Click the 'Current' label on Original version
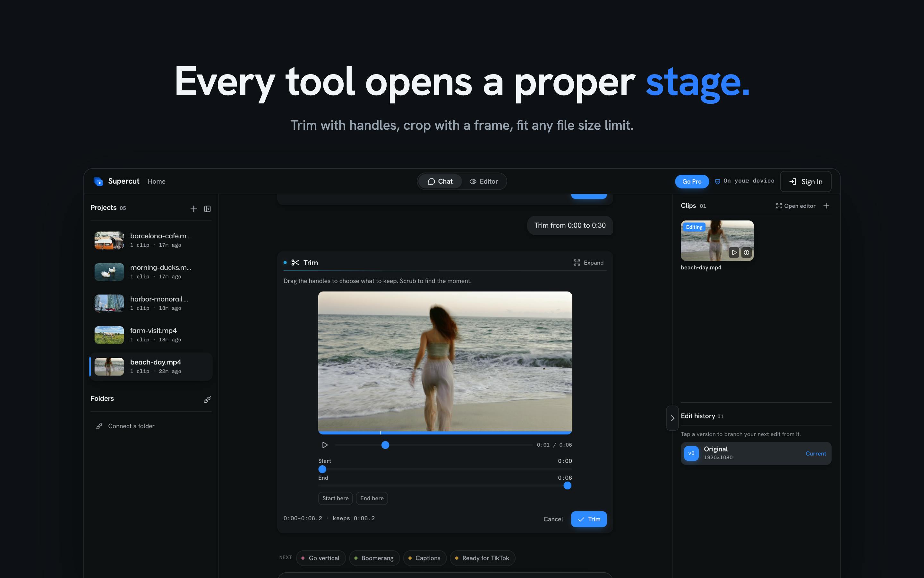This screenshot has height=578, width=924. [x=816, y=453]
